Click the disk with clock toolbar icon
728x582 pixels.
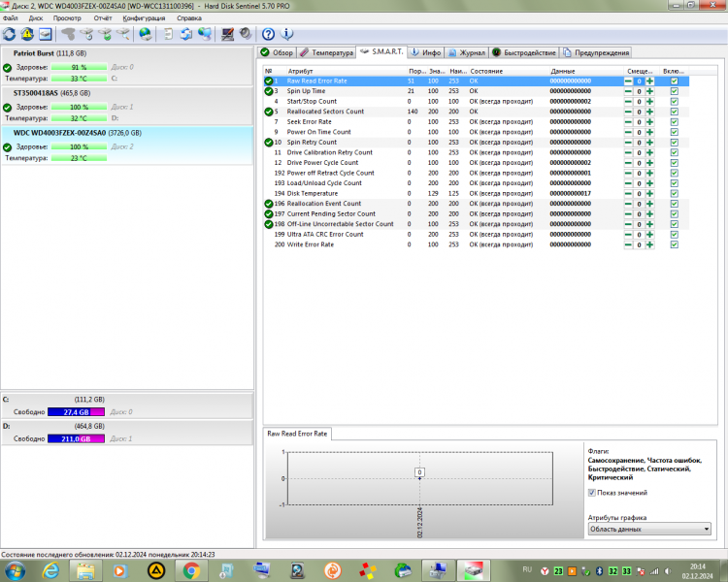tap(86, 34)
